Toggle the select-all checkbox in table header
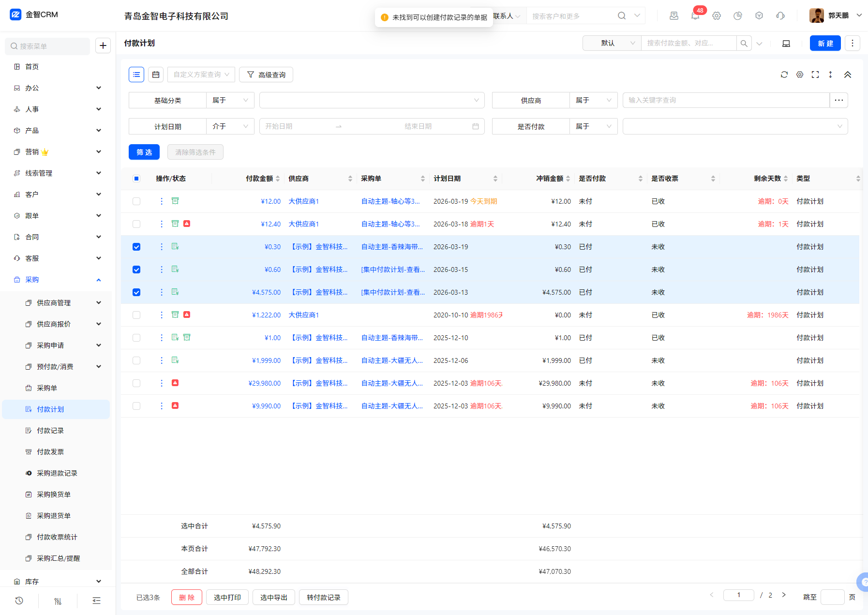This screenshot has width=868, height=615. (136, 179)
